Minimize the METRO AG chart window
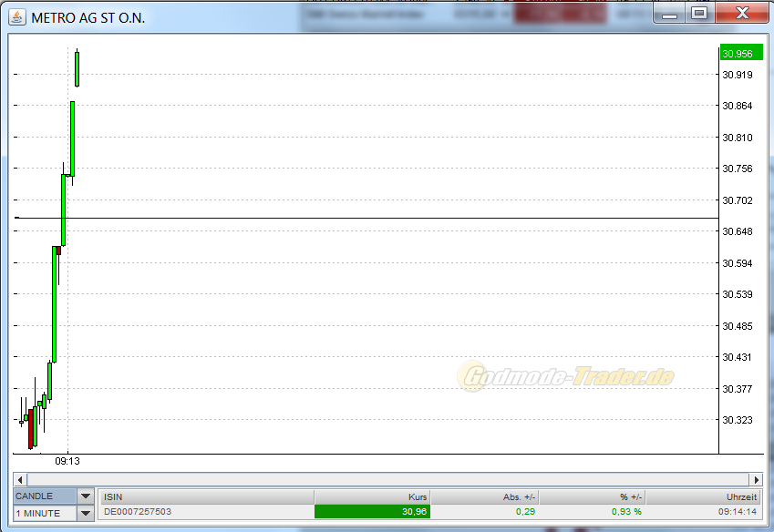The width and height of the screenshot is (774, 532). pyautogui.click(x=669, y=14)
